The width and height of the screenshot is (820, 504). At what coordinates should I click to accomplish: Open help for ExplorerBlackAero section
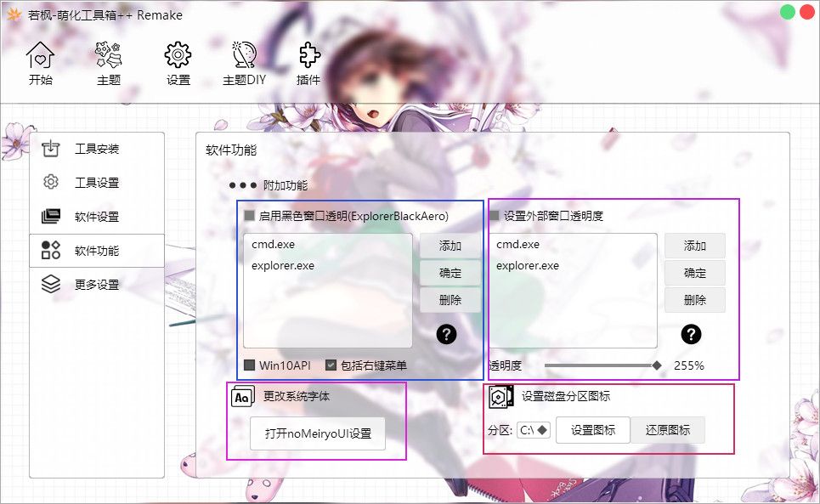point(447,334)
